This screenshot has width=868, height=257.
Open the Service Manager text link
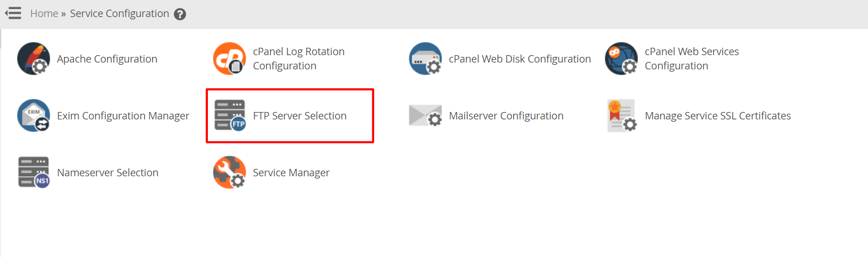pos(291,173)
